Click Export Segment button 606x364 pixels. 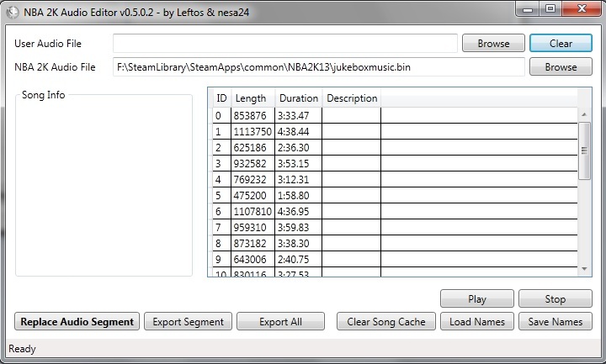[x=189, y=321]
